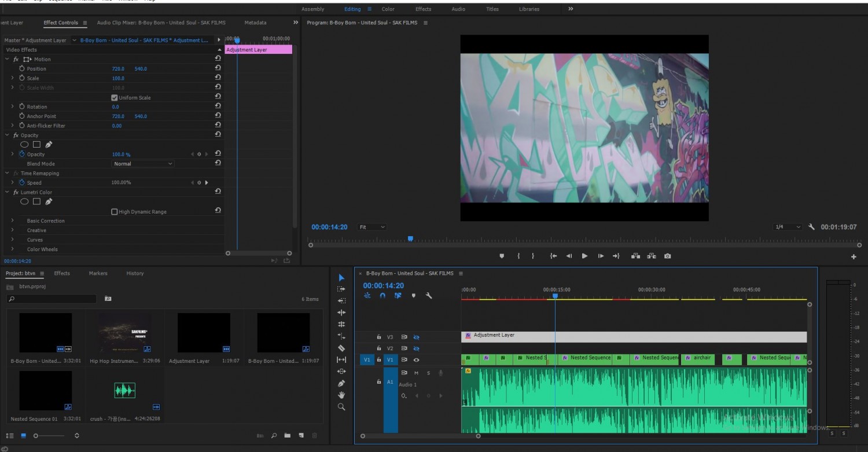Viewport: 868px width, 452px height.
Task: Toggle V1 track output eye
Action: click(416, 360)
